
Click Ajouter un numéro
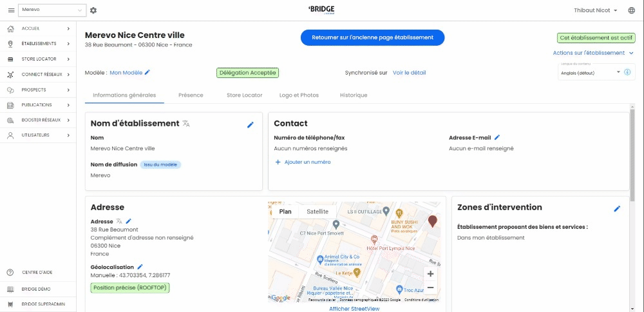coord(303,162)
